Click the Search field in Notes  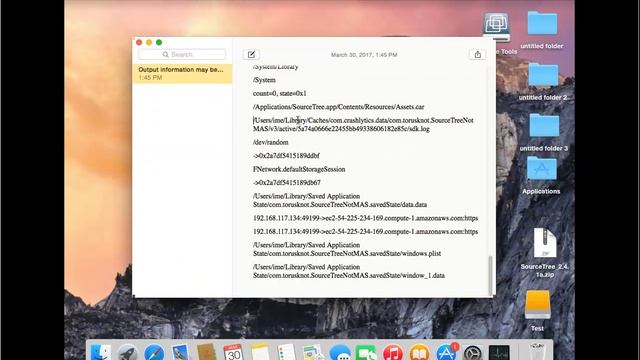point(182,54)
